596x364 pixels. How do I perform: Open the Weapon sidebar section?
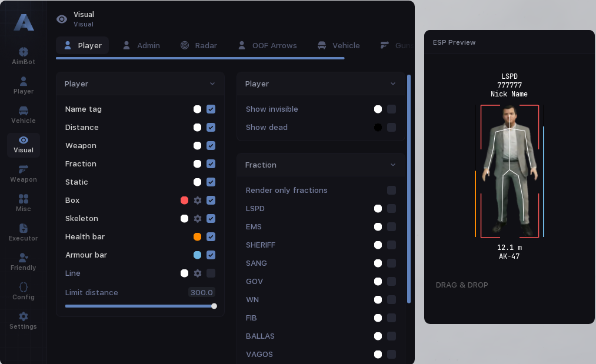click(x=23, y=174)
